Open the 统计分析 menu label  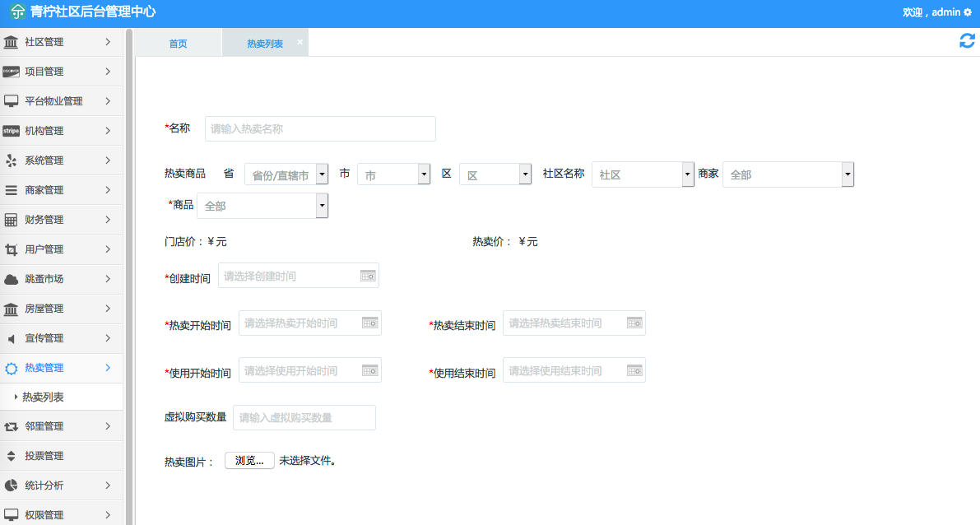point(44,486)
